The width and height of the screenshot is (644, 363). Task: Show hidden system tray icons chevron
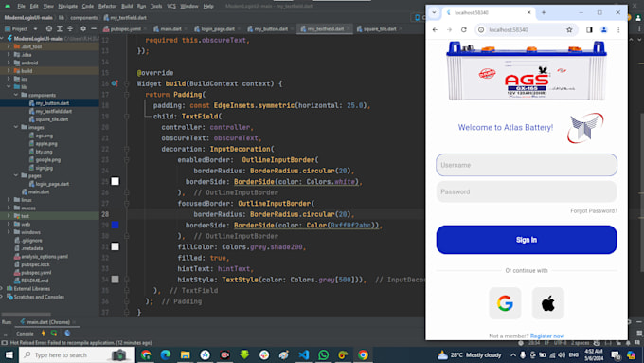coord(513,354)
